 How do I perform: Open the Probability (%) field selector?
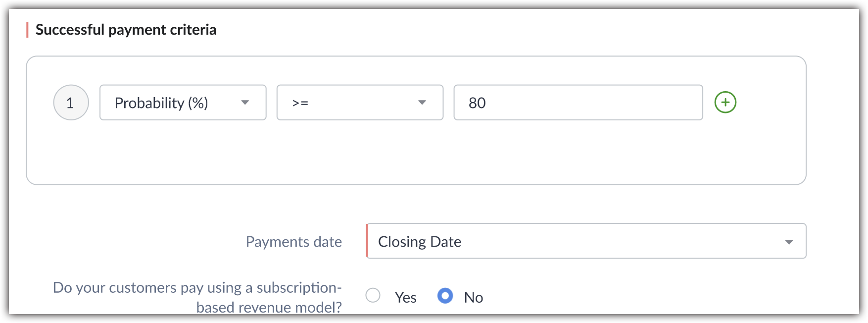(183, 103)
